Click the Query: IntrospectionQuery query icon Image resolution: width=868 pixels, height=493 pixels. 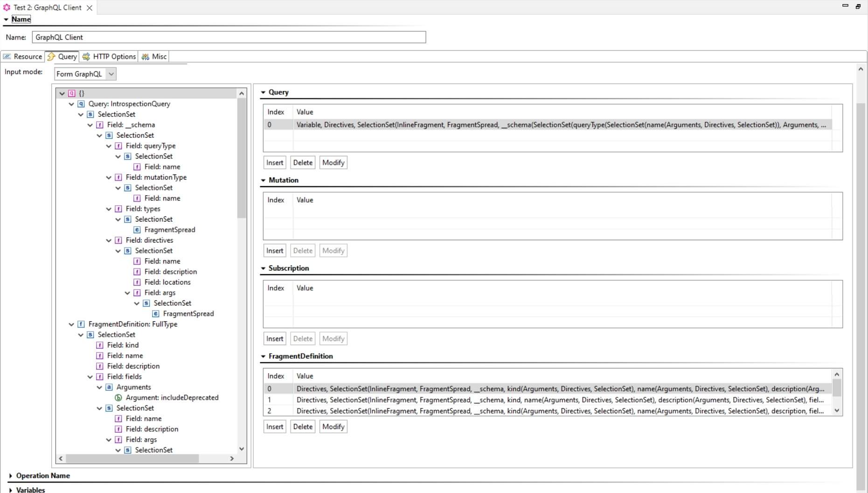pos(81,104)
